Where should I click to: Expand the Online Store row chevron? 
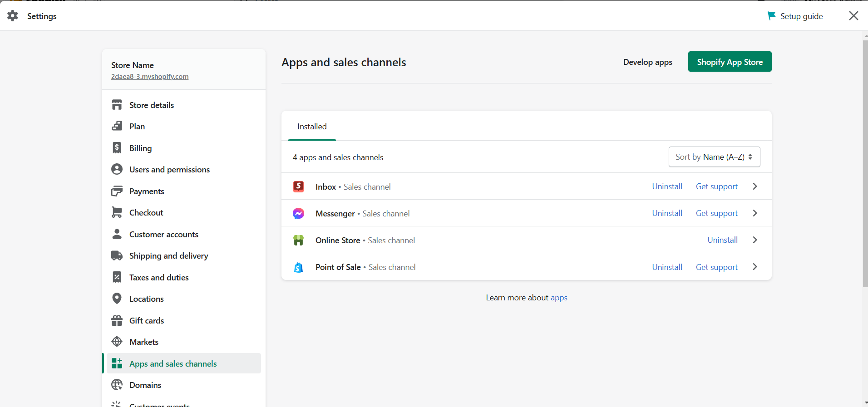pyautogui.click(x=755, y=240)
